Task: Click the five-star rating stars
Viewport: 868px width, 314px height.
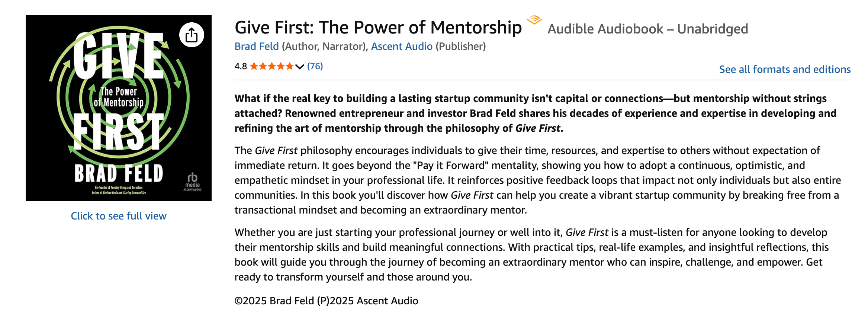Action: (271, 66)
